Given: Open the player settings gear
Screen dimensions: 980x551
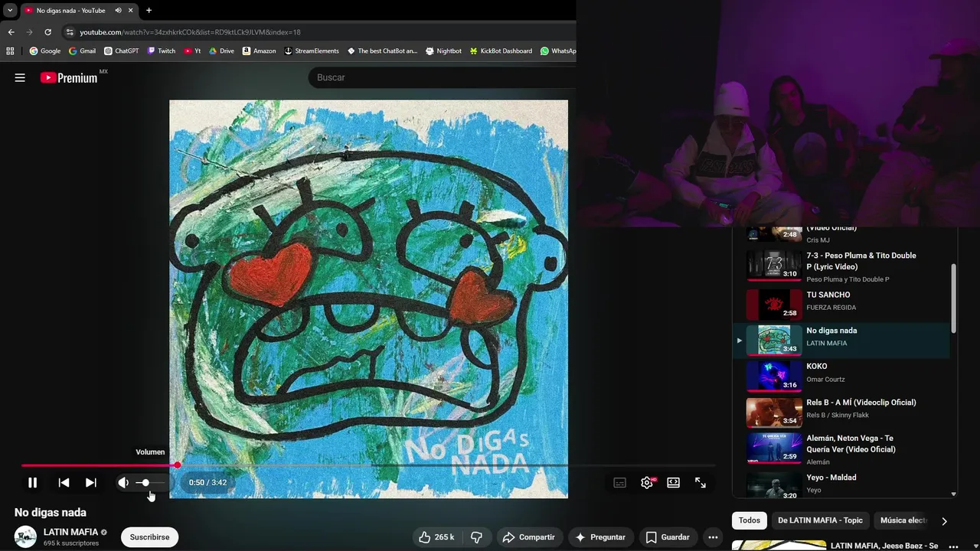Looking at the screenshot, I should pos(647,483).
